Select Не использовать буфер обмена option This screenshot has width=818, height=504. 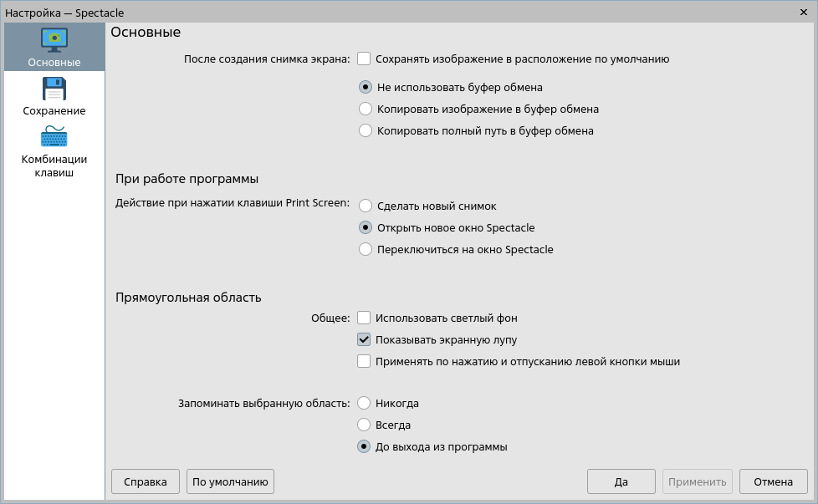365,87
